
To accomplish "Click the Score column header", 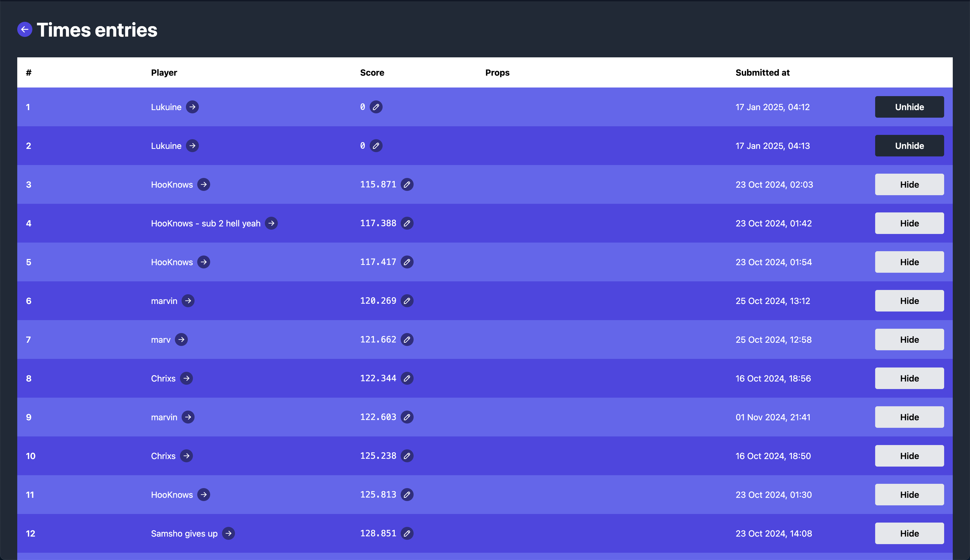I will (x=372, y=73).
